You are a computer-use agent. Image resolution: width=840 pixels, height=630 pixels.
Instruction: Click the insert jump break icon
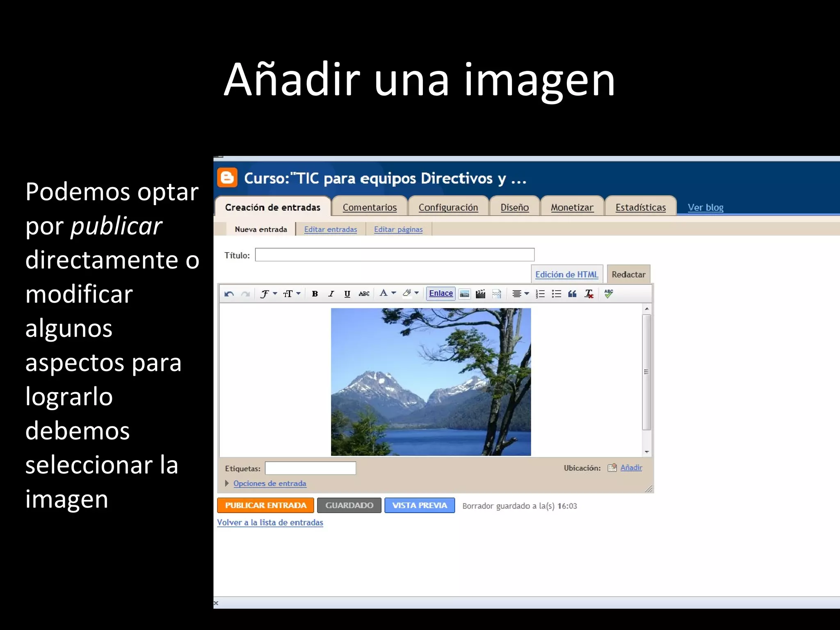(x=497, y=294)
